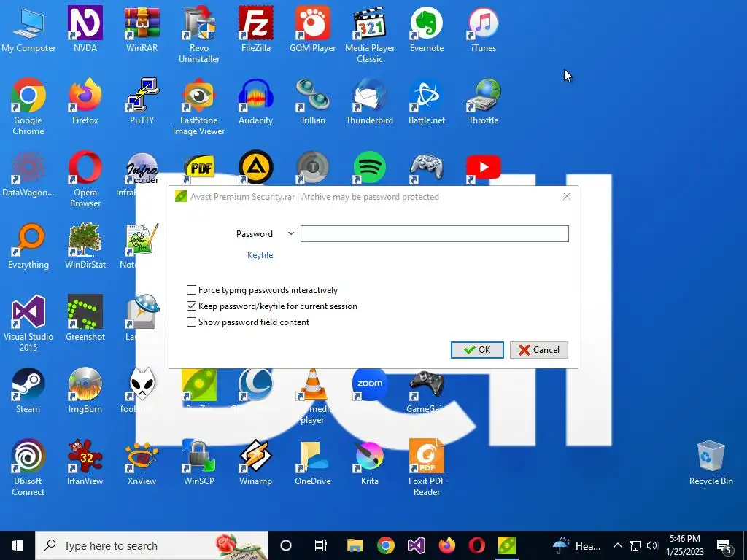
Task: Open WinSCP desktop icon
Action: click(x=199, y=462)
